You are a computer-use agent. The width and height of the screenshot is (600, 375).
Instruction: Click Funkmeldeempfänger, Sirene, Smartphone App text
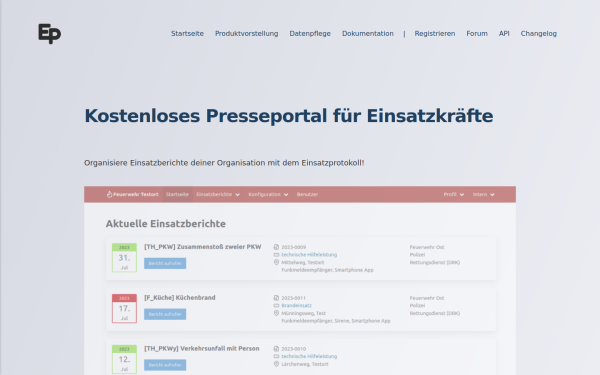(336, 321)
